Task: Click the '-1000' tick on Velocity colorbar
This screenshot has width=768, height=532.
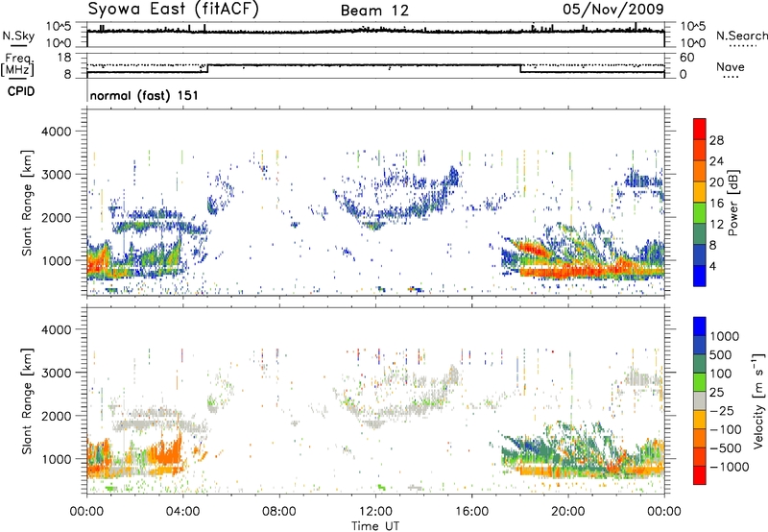Action: [x=730, y=467]
